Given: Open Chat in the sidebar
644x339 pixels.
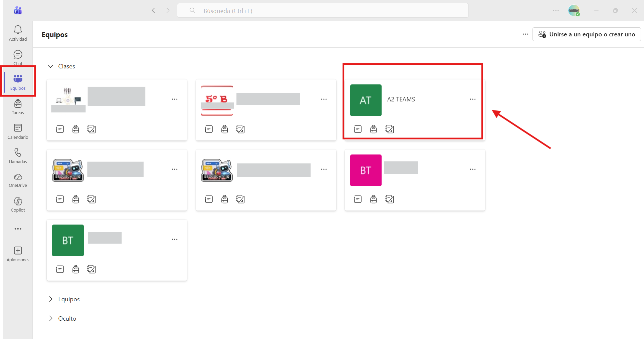Looking at the screenshot, I should click(18, 58).
